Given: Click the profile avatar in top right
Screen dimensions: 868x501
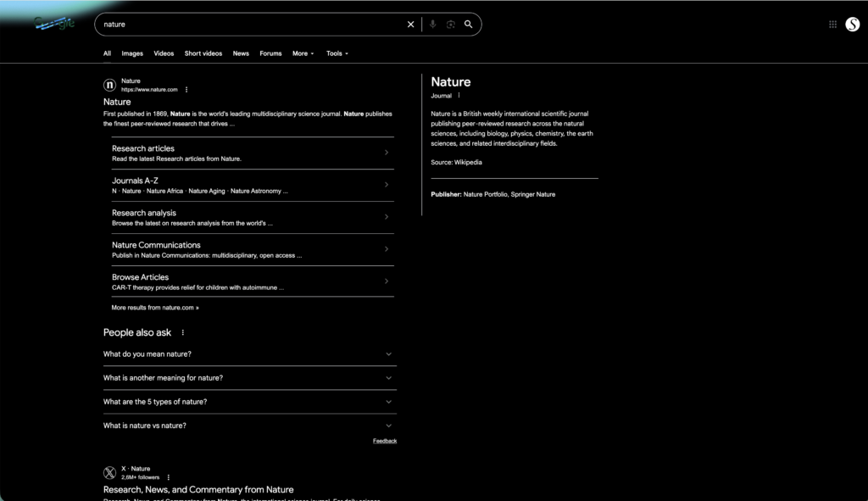Looking at the screenshot, I should [x=853, y=25].
